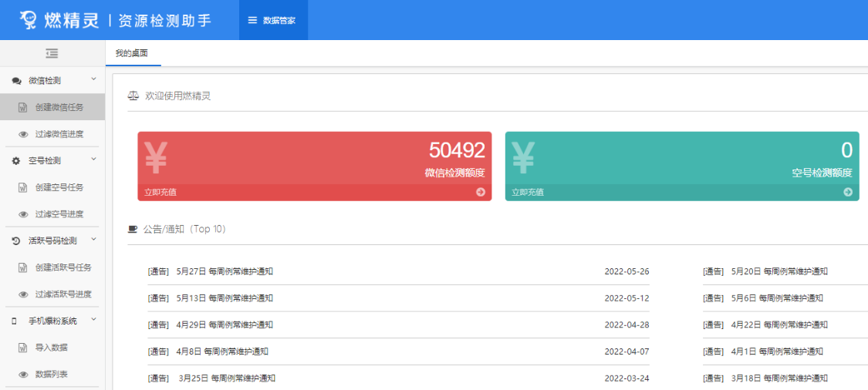Open 数据列表 in the sidebar
Image resolution: width=868 pixels, height=390 pixels.
pyautogui.click(x=52, y=375)
